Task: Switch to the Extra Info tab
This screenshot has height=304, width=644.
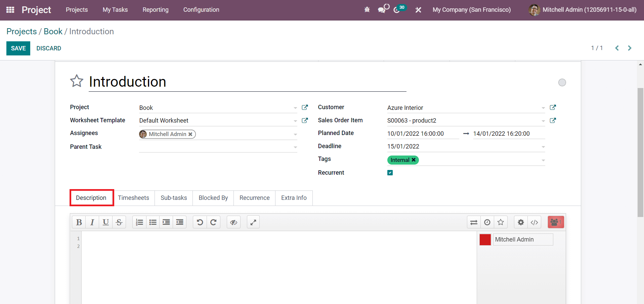Action: 294,198
